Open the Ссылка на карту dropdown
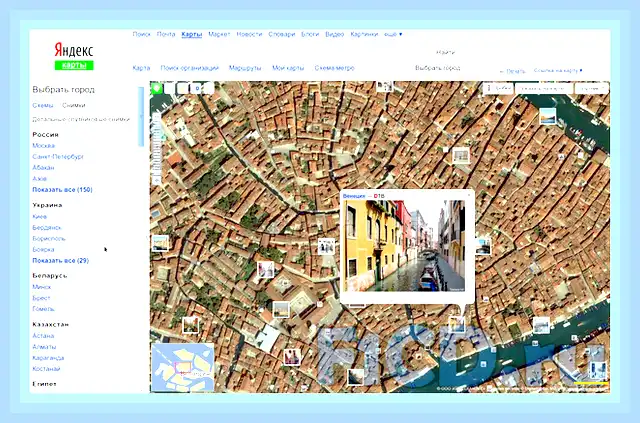Viewport: 640px width, 423px height. 558,70
